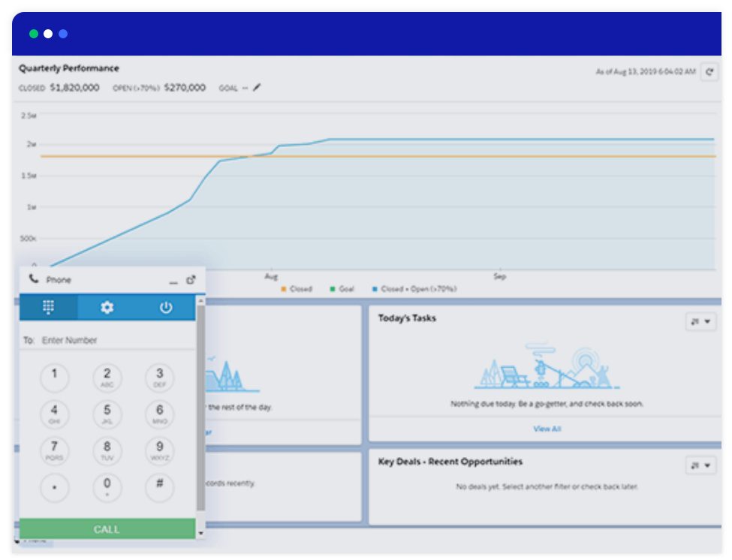Tap the 9 WXYZ key

coord(160,450)
